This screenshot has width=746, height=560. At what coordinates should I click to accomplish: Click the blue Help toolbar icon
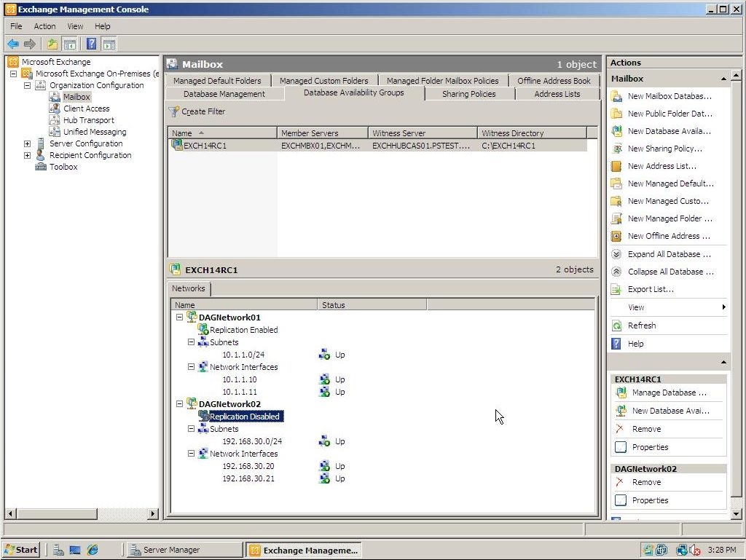pyautogui.click(x=91, y=44)
